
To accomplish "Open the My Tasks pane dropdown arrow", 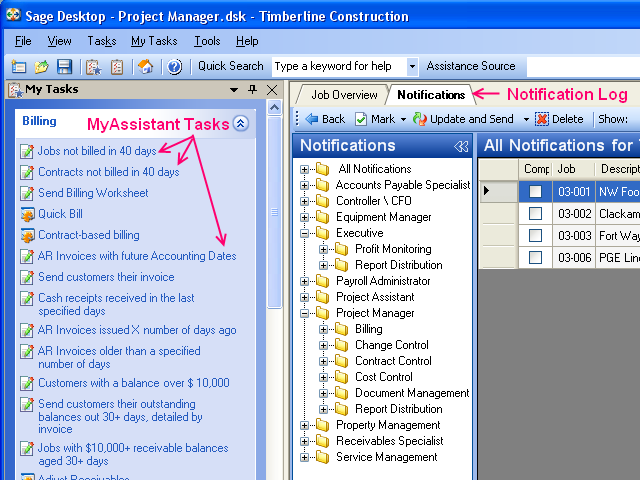I will (234, 90).
